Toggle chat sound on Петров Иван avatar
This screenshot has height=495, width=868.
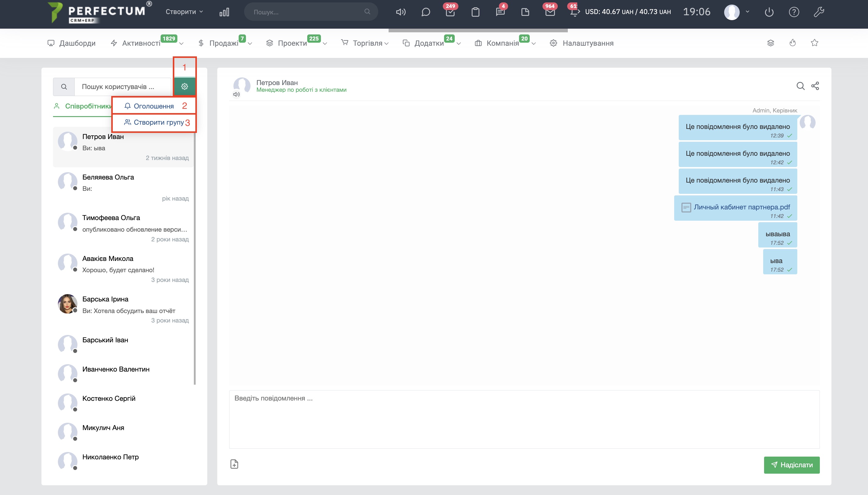[237, 94]
